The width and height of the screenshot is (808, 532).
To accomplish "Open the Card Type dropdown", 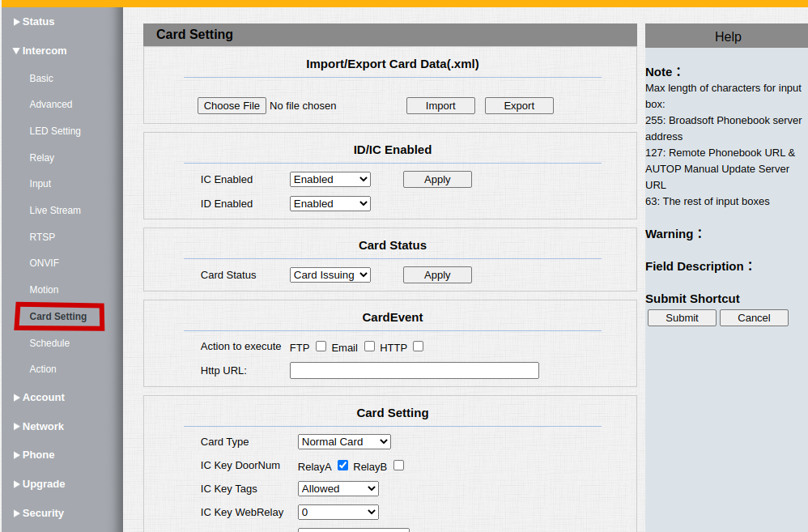I will point(344,442).
